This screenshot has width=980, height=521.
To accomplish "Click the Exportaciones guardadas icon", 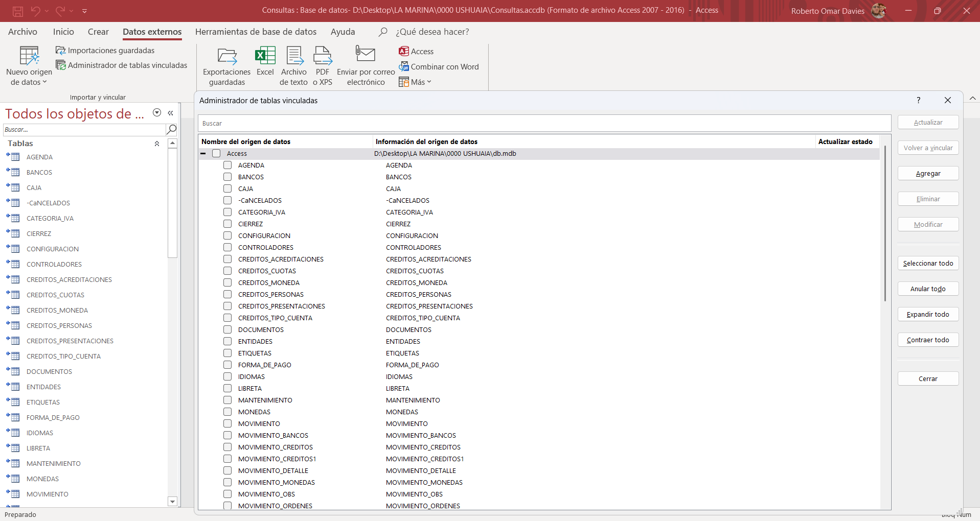I will click(x=227, y=56).
